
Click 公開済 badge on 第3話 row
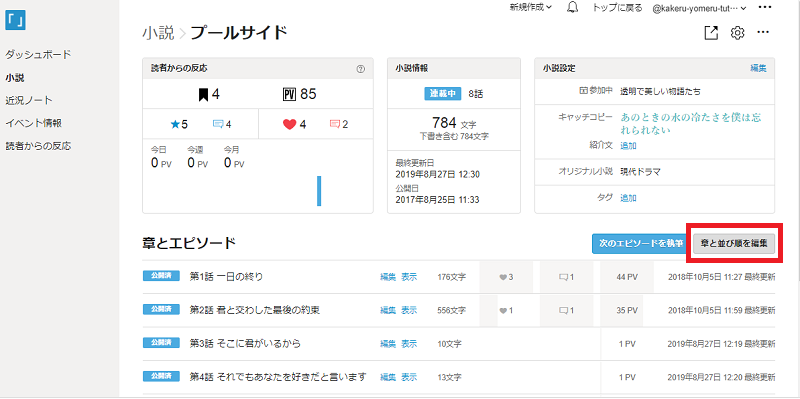[x=161, y=342]
